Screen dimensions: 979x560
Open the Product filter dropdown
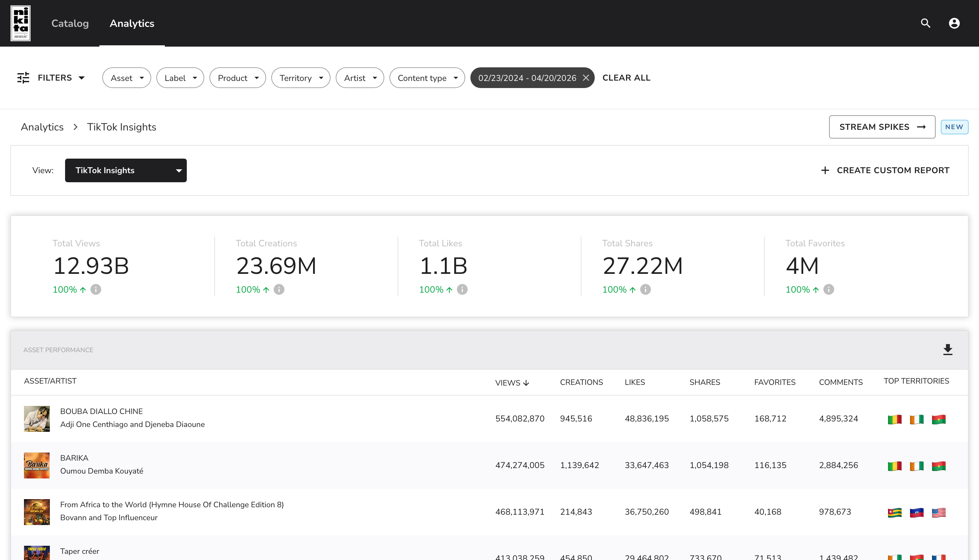click(238, 78)
